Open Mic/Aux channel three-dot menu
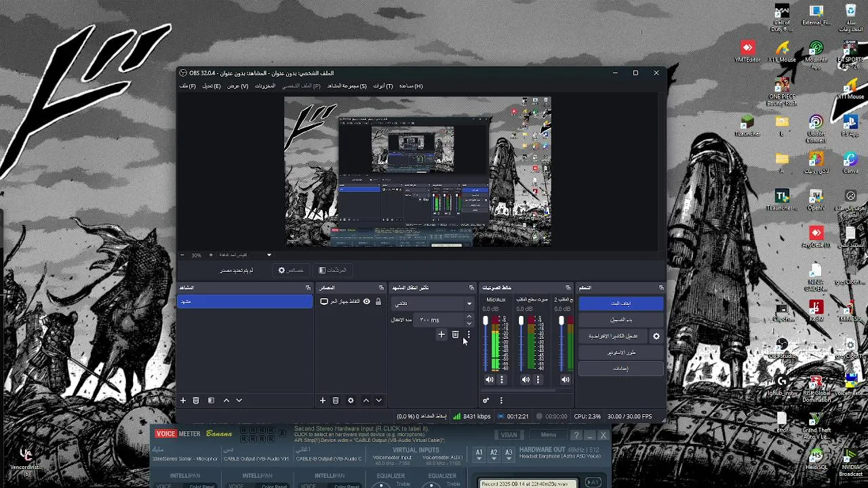Viewport: 868px width, 488px height. pos(502,380)
